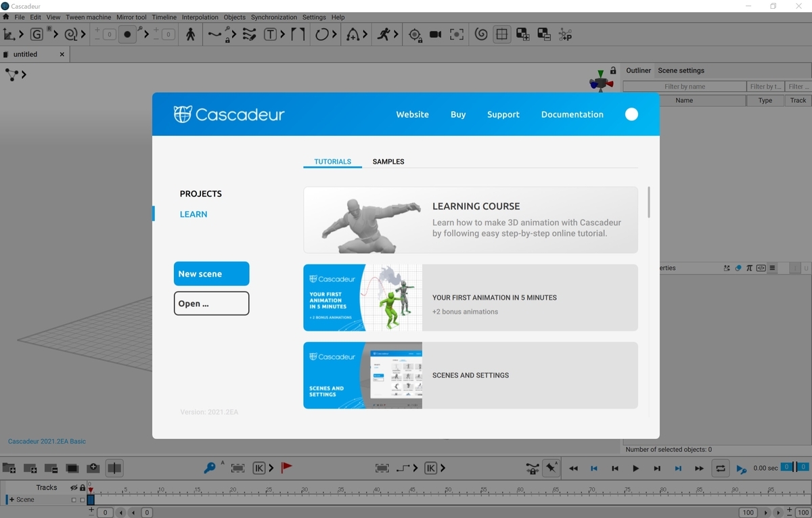The height and width of the screenshot is (518, 812).
Task: Toggle the viewport lock icon
Action: 613,70
